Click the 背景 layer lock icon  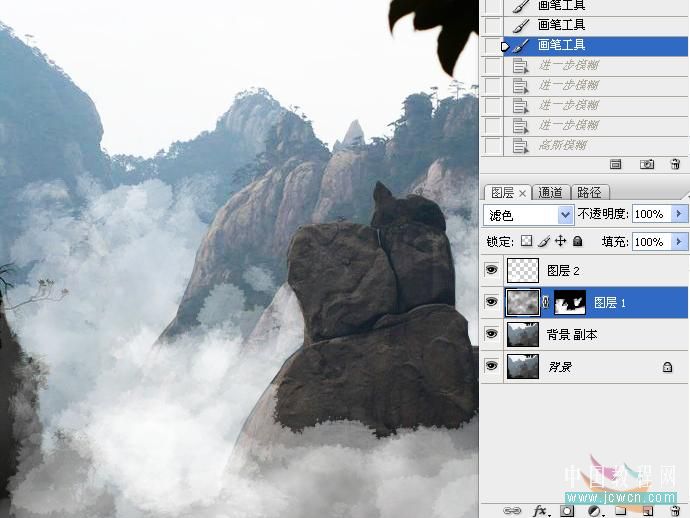click(667, 367)
